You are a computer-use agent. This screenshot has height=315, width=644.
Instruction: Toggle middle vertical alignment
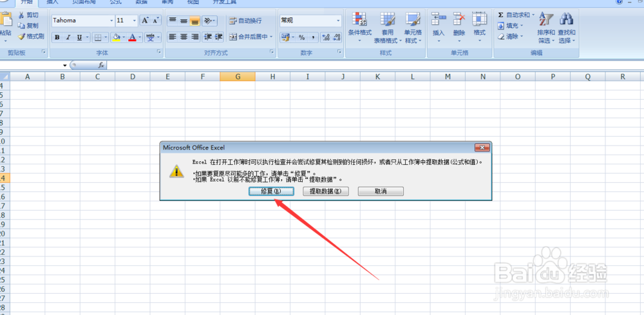tap(184, 20)
